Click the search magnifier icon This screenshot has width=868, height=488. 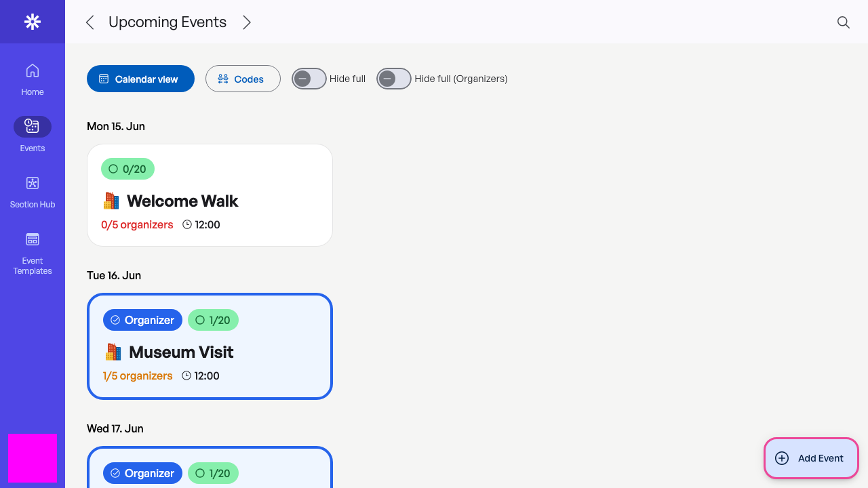click(x=844, y=22)
